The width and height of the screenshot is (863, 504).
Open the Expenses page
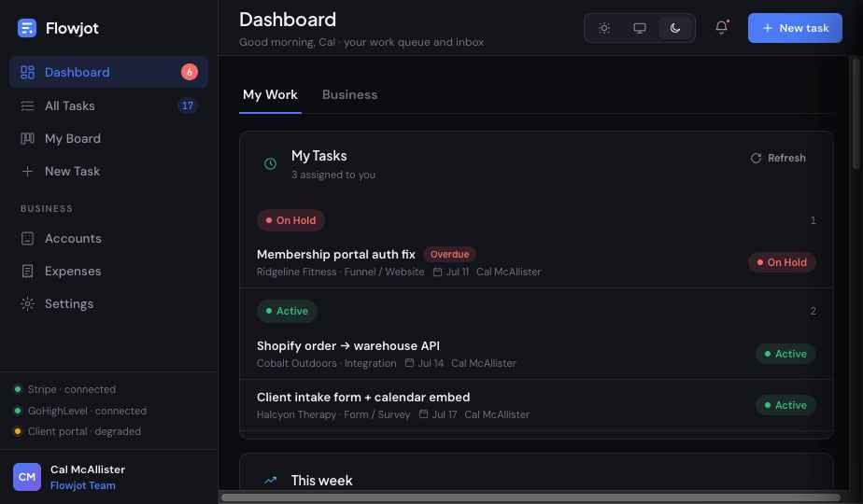pos(108,272)
